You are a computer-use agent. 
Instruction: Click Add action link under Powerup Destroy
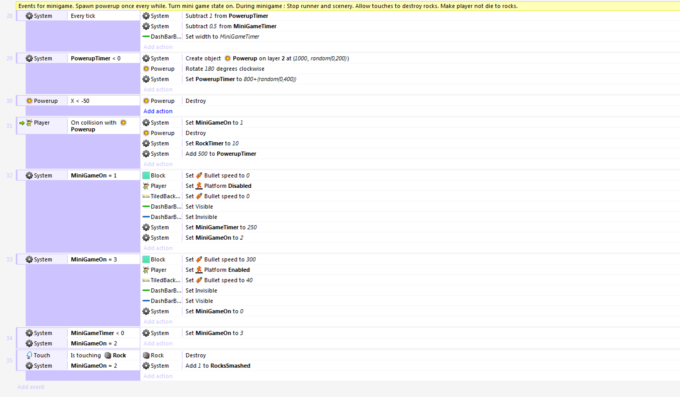tap(158, 111)
